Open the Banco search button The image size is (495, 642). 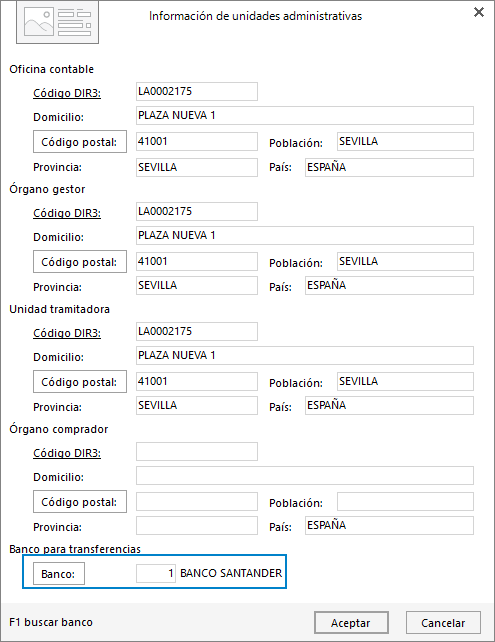[x=59, y=574]
